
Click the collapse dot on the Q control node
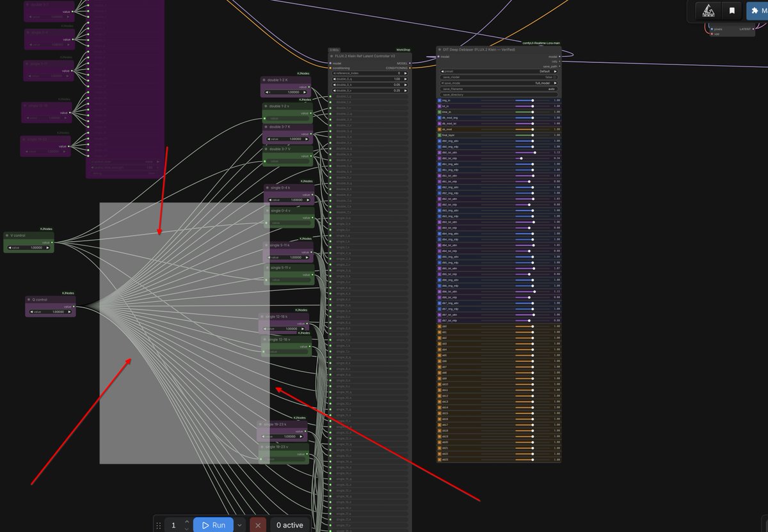click(30, 299)
